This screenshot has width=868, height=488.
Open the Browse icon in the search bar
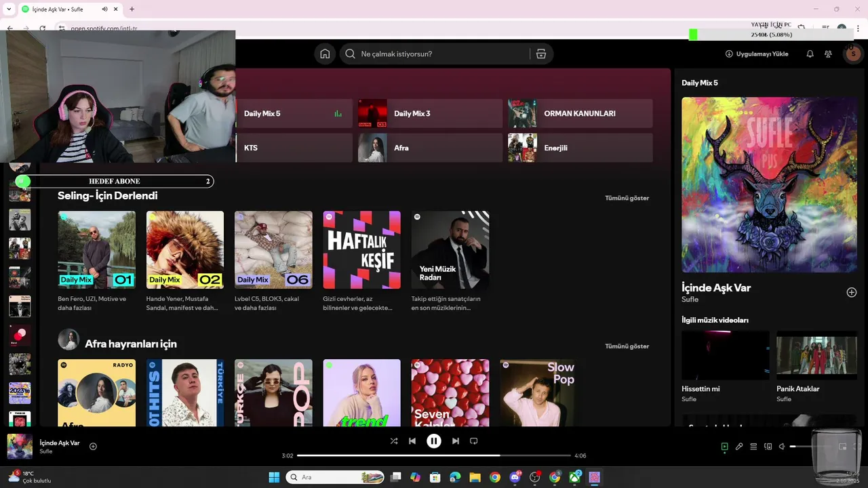[540, 54]
